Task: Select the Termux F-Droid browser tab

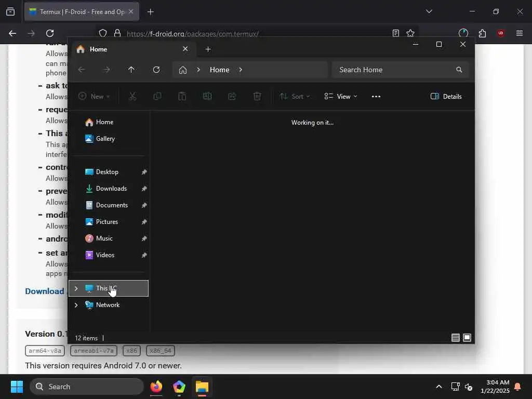Action: click(x=82, y=12)
